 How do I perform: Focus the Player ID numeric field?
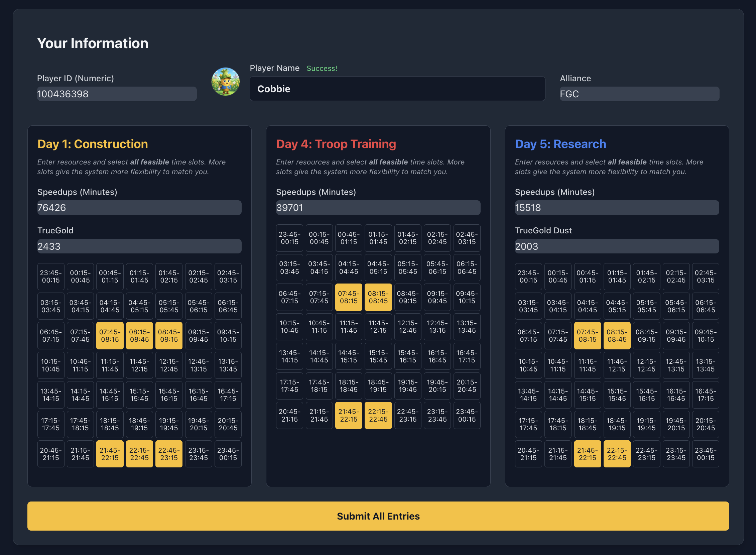(117, 94)
